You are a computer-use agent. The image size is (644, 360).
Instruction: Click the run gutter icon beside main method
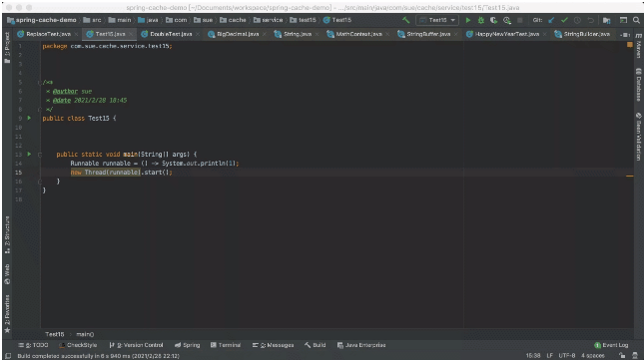[x=29, y=155]
